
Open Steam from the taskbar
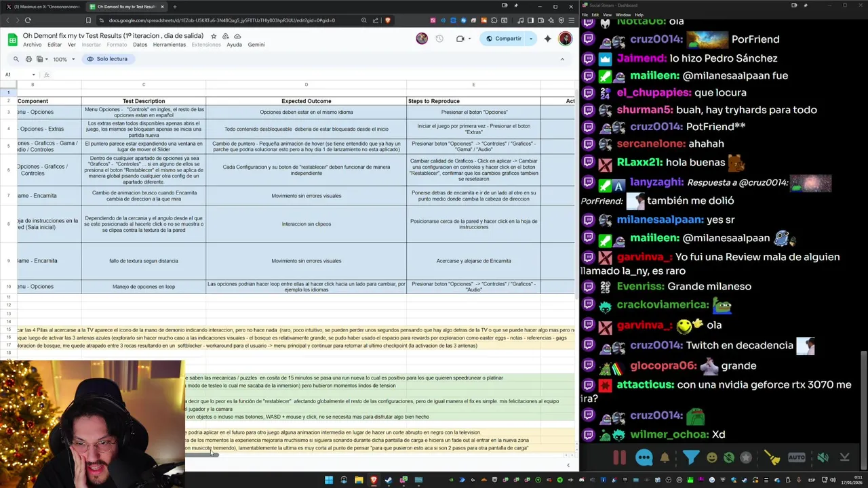389,481
